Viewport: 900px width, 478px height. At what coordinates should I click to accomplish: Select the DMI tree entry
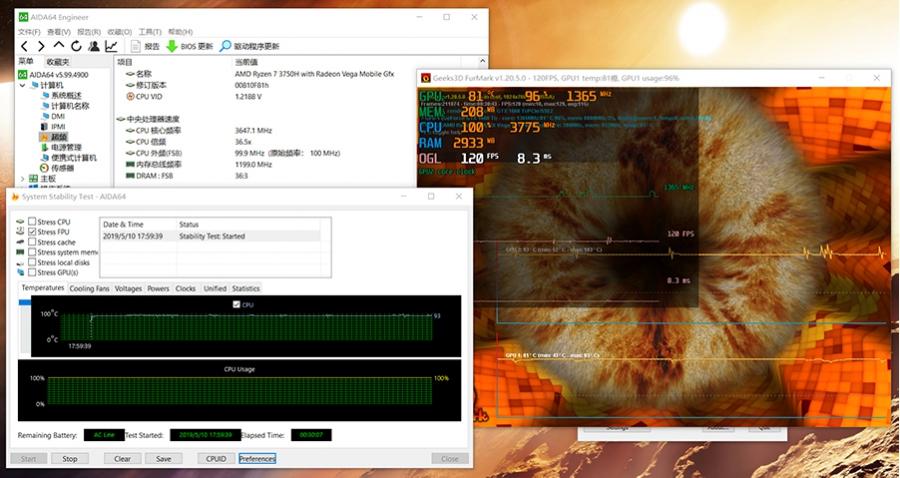click(x=53, y=116)
